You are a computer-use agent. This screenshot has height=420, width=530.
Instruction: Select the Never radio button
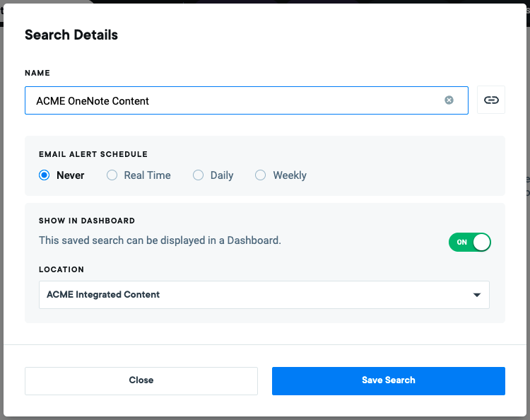pyautogui.click(x=44, y=175)
